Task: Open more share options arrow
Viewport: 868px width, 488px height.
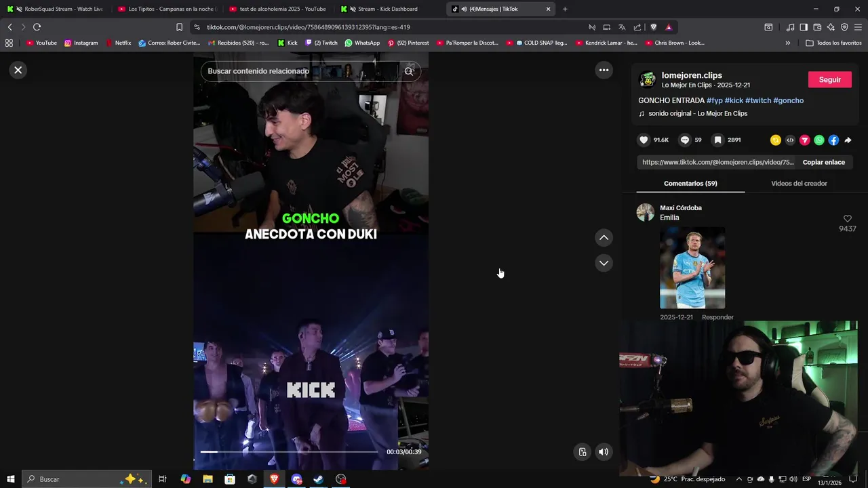Action: (848, 140)
